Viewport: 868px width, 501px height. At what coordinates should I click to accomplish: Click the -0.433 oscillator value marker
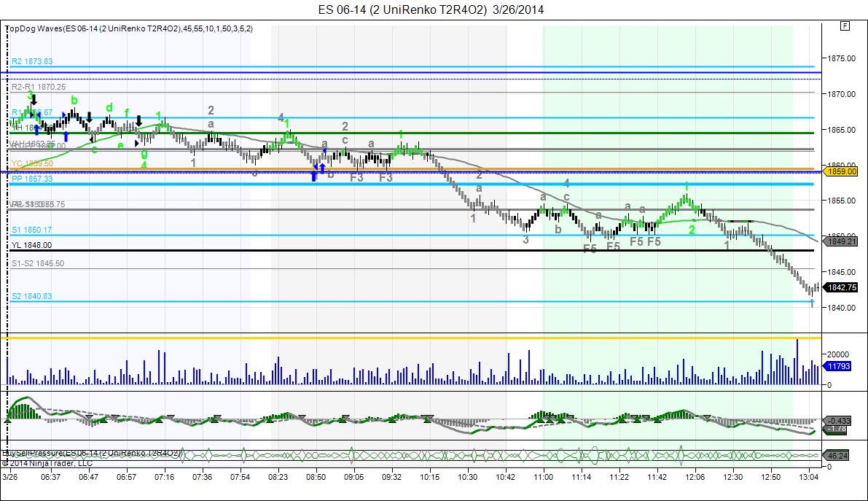click(837, 421)
